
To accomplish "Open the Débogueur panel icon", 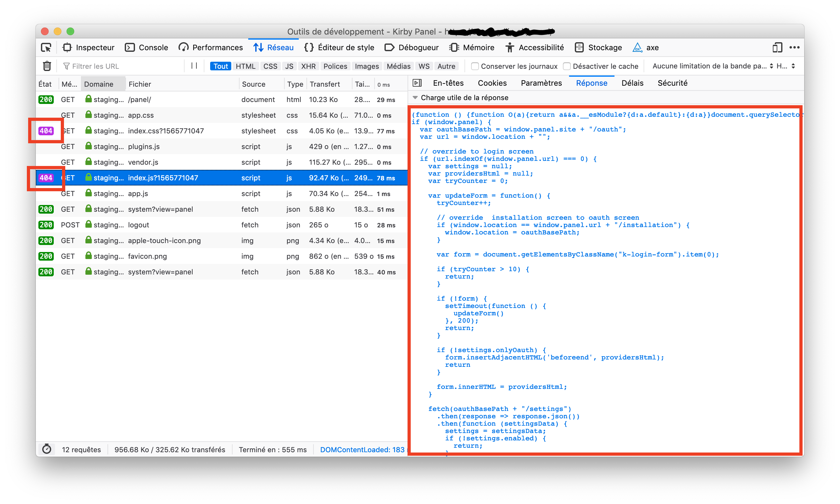I will point(389,48).
